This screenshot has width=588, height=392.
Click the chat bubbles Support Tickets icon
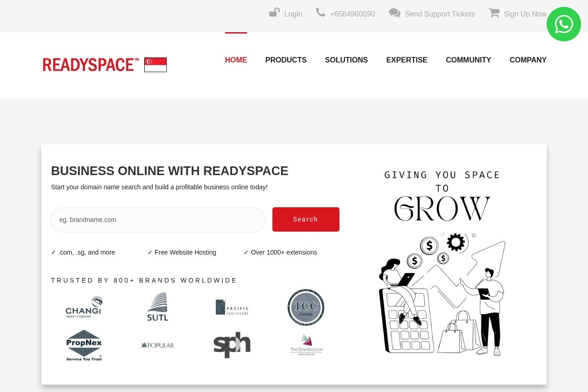395,13
